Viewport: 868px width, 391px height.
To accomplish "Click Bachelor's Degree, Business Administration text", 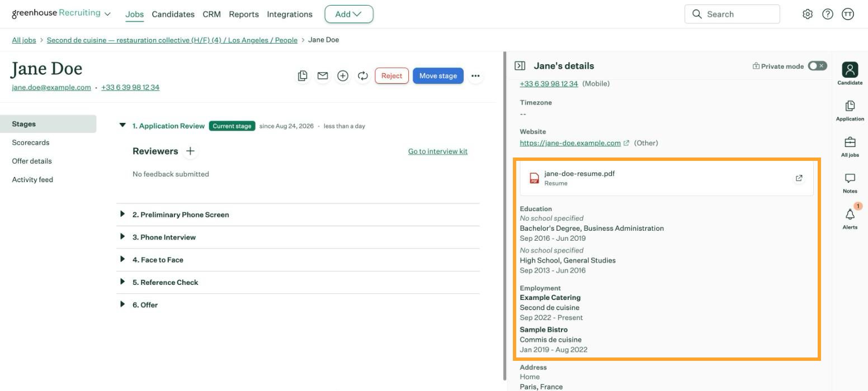I will coord(592,228).
